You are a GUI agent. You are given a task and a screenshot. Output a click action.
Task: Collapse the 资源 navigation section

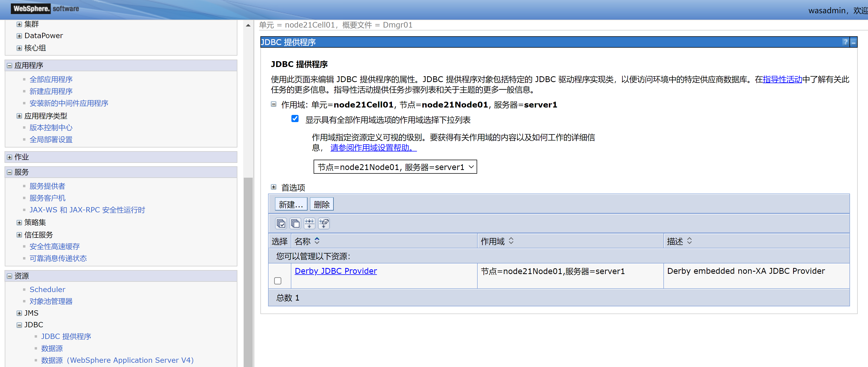point(10,276)
